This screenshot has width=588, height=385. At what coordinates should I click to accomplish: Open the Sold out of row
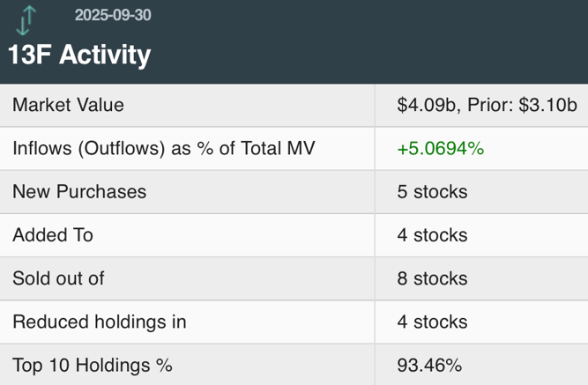[x=58, y=278]
